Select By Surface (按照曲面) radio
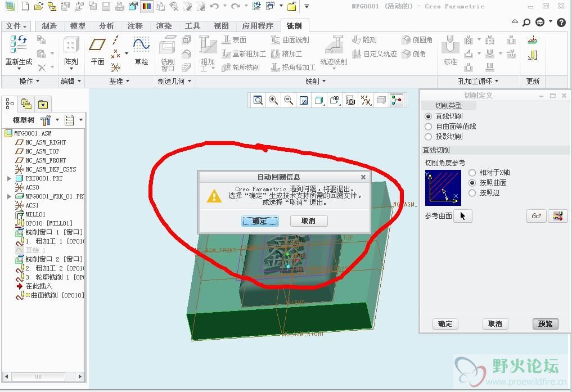The image size is (572, 392). pos(472,183)
